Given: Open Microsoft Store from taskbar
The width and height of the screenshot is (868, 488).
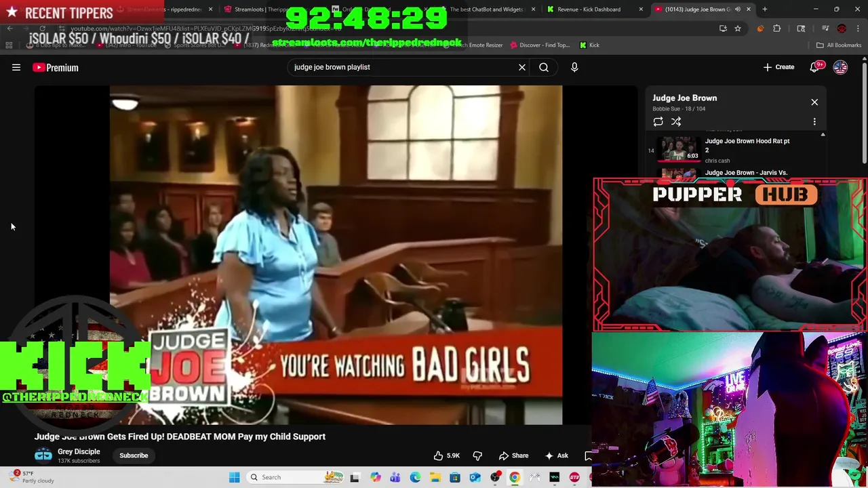Looking at the screenshot, I should [x=455, y=477].
